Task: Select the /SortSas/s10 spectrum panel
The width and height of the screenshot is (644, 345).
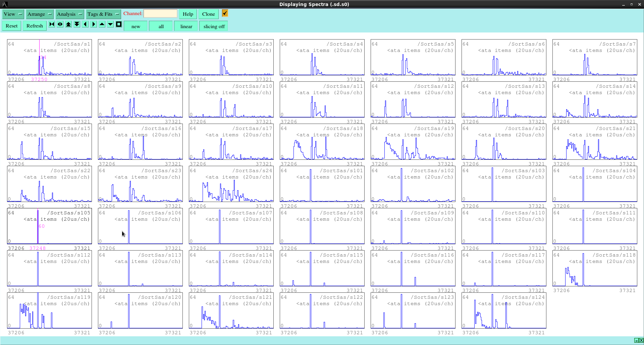Action: click(231, 99)
